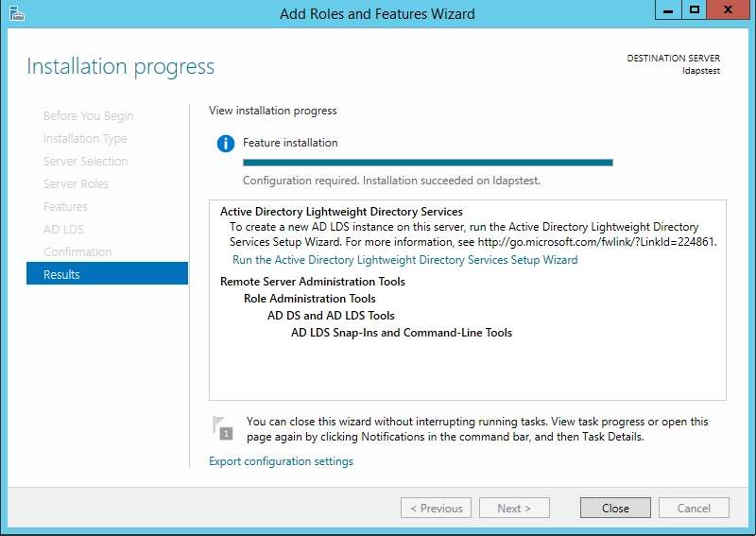The width and height of the screenshot is (756, 536).
Task: Open Export configuration settings link
Action: (281, 461)
